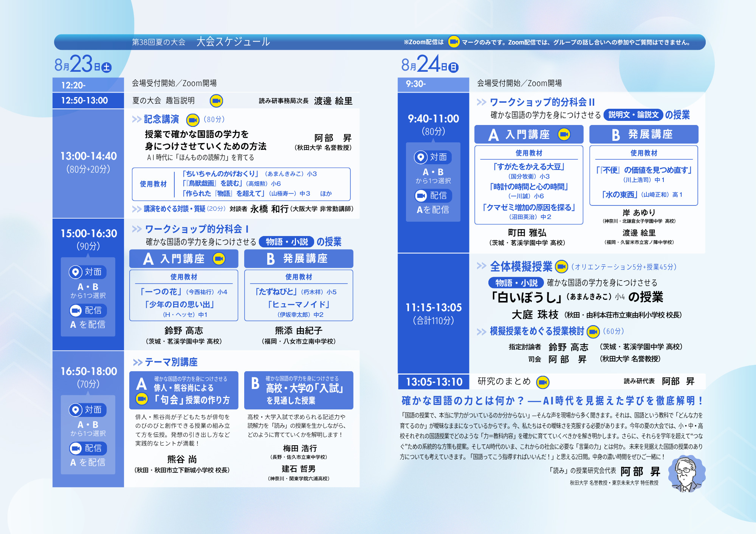Click the 対面 pin icon in the 15:00-16:30 sidebar
The width and height of the screenshot is (756, 534).
click(x=76, y=272)
